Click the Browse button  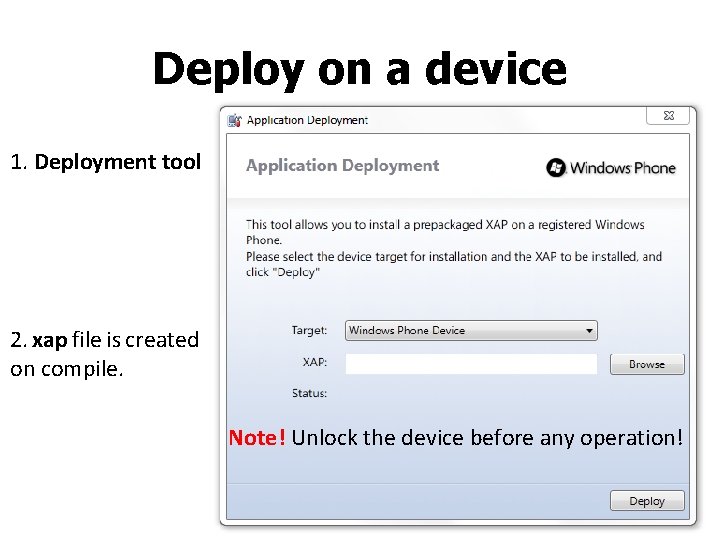pos(647,364)
